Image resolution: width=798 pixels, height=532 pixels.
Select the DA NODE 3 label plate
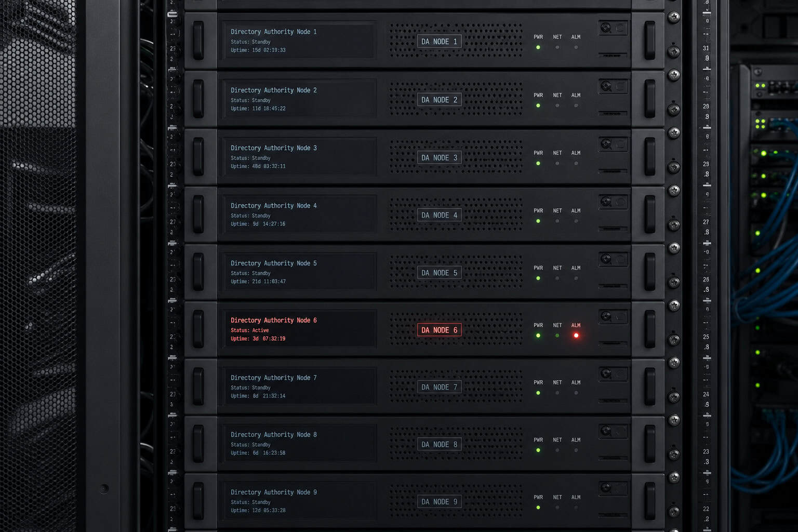click(440, 157)
